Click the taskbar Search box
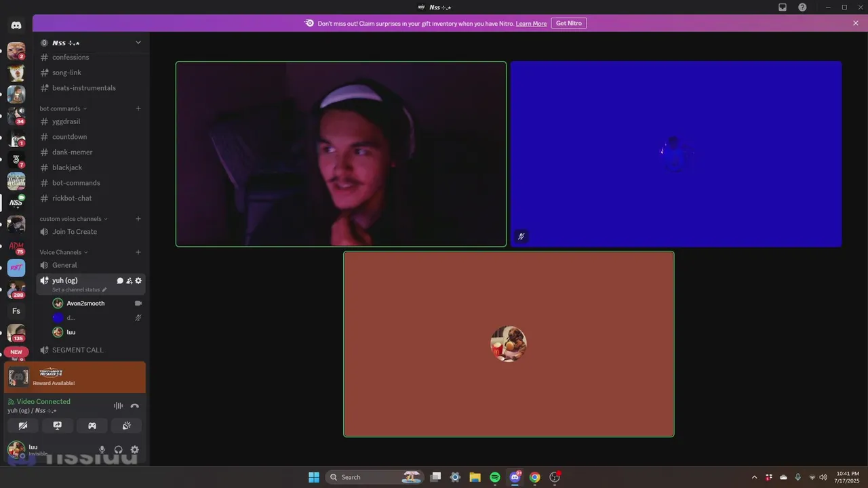868x488 pixels. click(374, 477)
